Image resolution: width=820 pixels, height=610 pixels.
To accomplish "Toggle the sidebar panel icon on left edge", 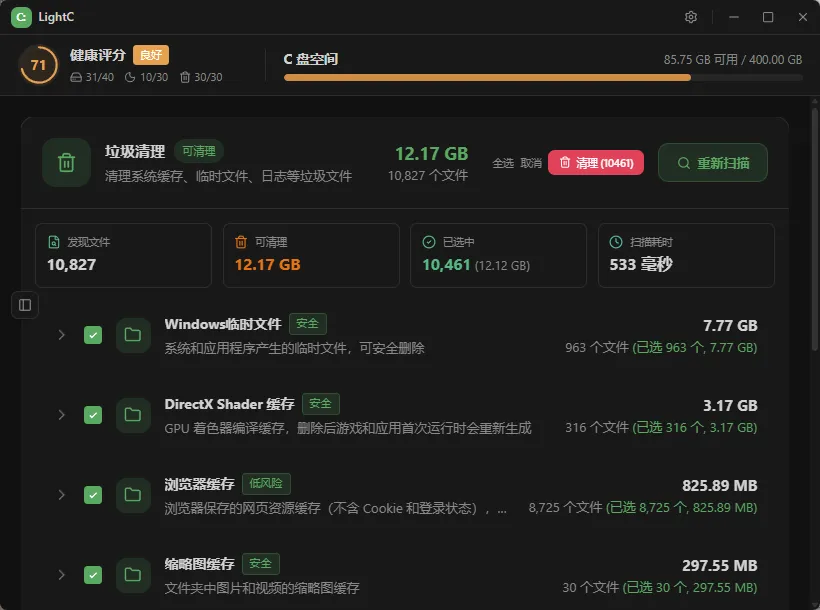I will 25,305.
